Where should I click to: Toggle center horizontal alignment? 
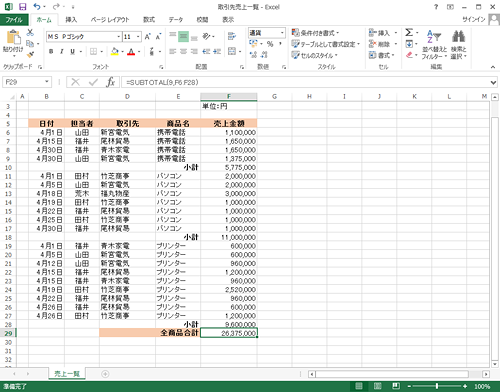pyautogui.click(x=183, y=51)
